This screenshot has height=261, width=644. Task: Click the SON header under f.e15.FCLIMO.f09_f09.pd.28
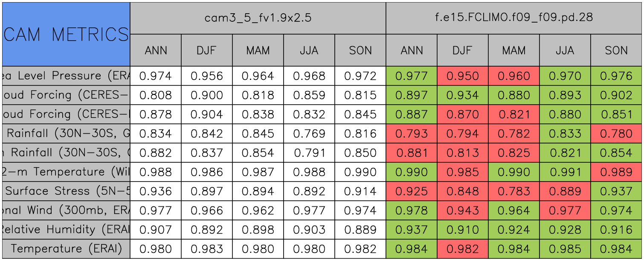pyautogui.click(x=616, y=50)
